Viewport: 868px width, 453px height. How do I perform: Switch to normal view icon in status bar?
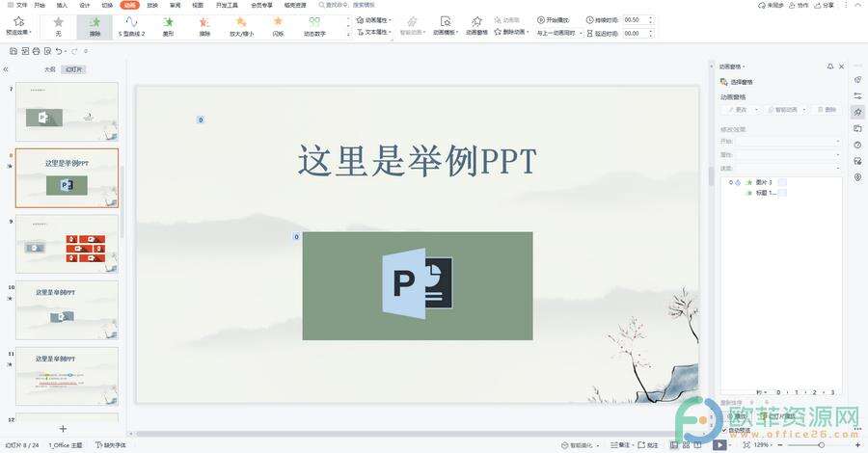point(674,444)
